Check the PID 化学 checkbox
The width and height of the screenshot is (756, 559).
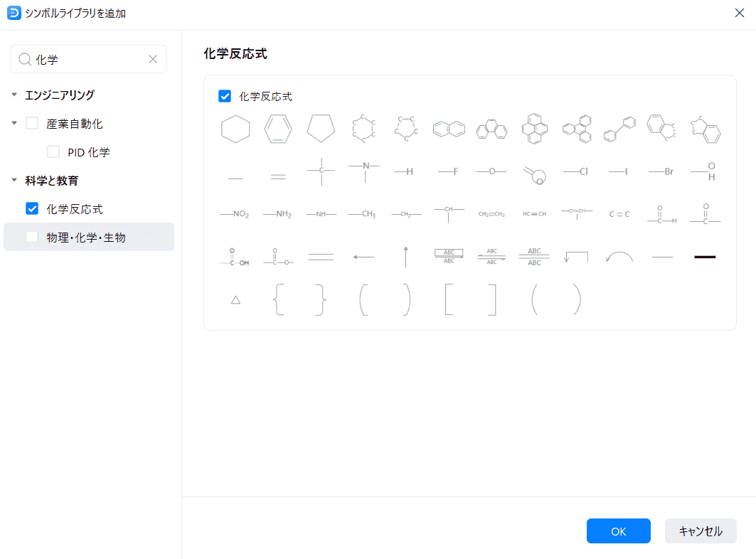click(x=53, y=151)
